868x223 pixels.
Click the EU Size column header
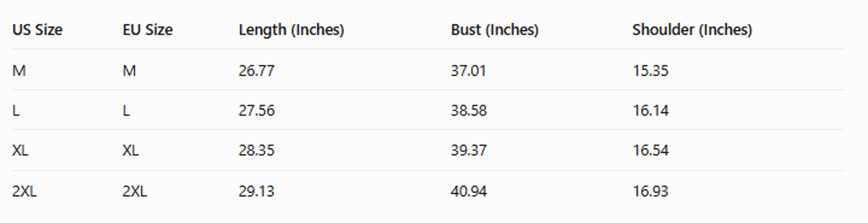tap(148, 30)
